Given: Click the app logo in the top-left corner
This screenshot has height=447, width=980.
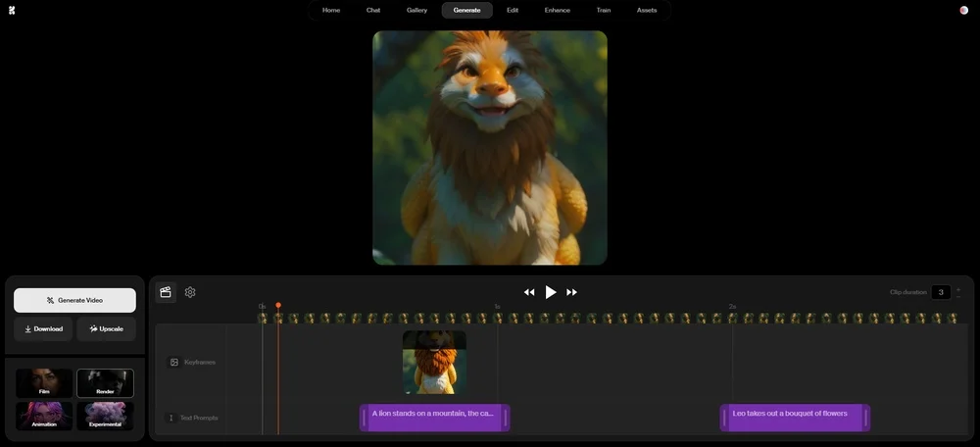Looking at the screenshot, I should tap(12, 10).
